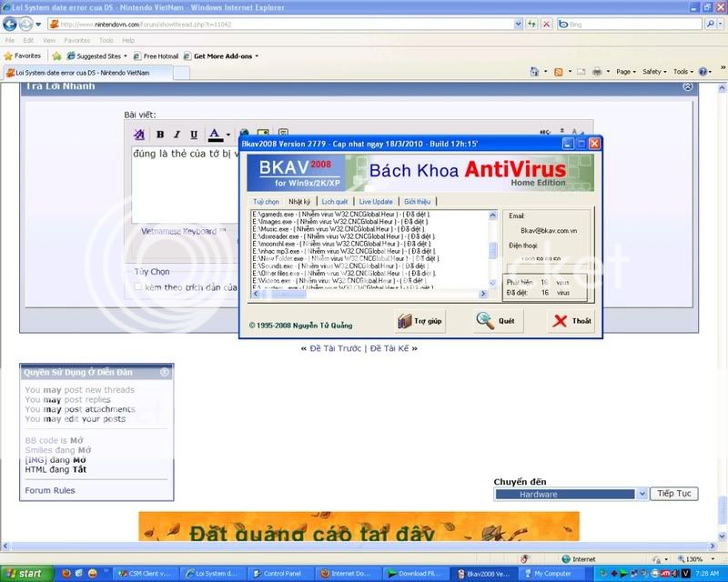Click the Bkav log vertical scrollbar thumb
Image resolution: width=728 pixels, height=582 pixels.
pos(492,251)
